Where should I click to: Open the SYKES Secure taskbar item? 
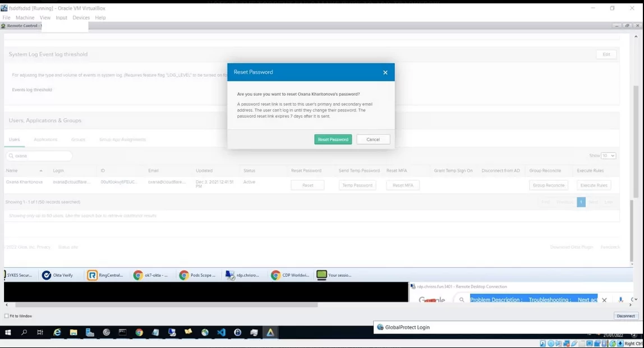(x=19, y=275)
